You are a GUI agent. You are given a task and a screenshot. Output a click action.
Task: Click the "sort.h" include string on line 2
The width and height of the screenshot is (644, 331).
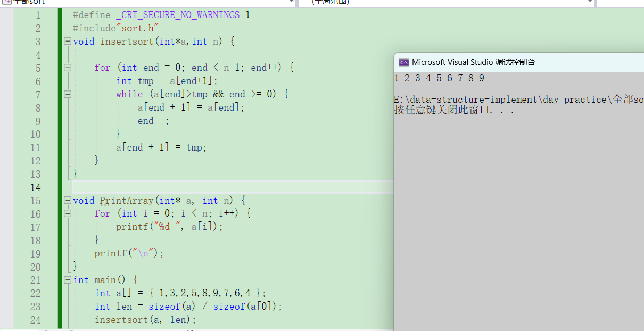point(138,28)
